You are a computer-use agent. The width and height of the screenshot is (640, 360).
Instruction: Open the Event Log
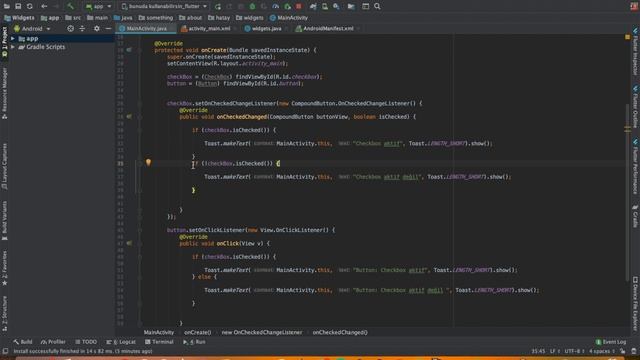pos(611,342)
